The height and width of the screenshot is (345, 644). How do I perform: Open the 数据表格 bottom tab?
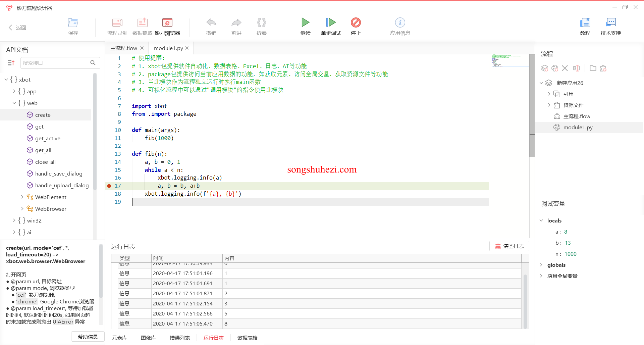248,338
